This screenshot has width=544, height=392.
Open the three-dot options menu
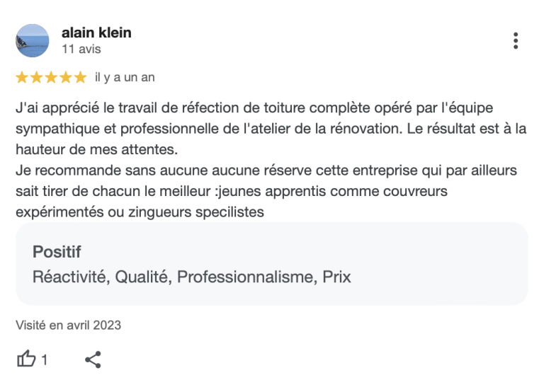point(516,41)
